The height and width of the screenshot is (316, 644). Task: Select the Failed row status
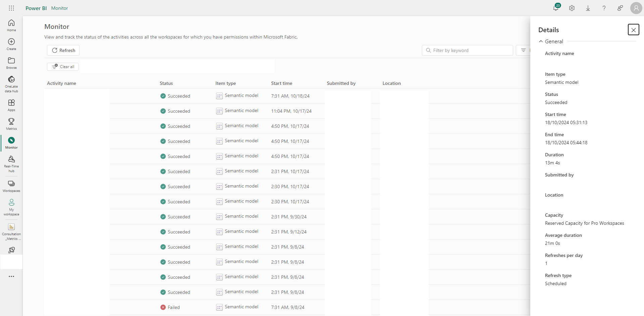(x=174, y=307)
